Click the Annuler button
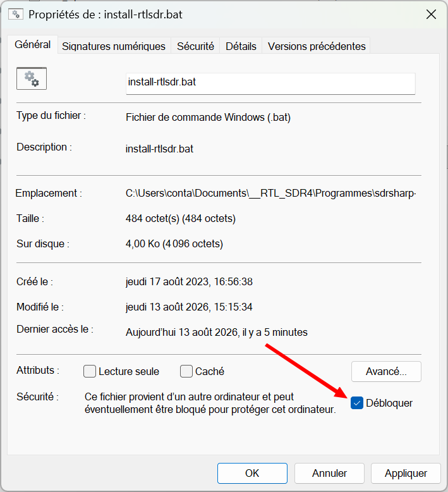Viewport: 448px width, 492px height. tap(329, 473)
